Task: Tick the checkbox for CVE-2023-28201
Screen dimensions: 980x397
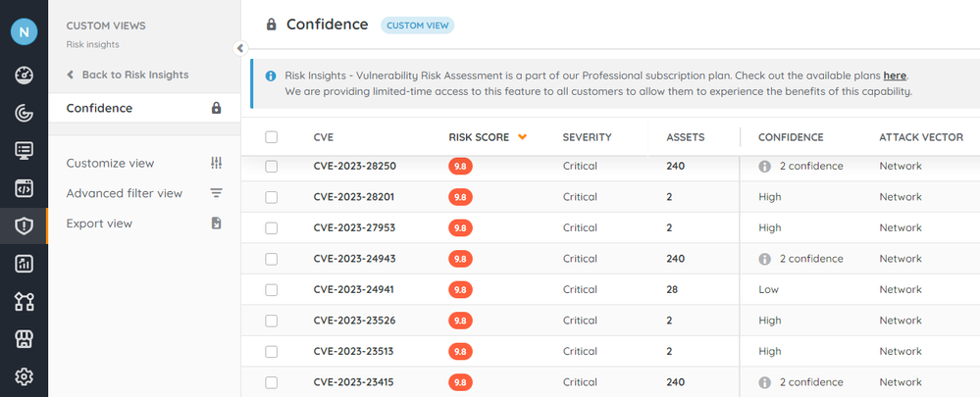Action: (x=272, y=198)
